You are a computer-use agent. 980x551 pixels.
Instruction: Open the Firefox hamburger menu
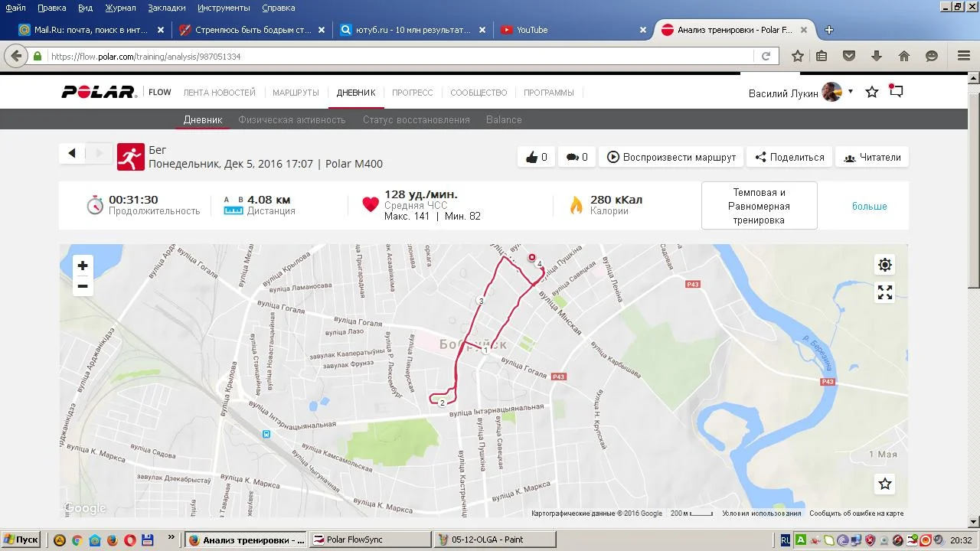pos(964,56)
